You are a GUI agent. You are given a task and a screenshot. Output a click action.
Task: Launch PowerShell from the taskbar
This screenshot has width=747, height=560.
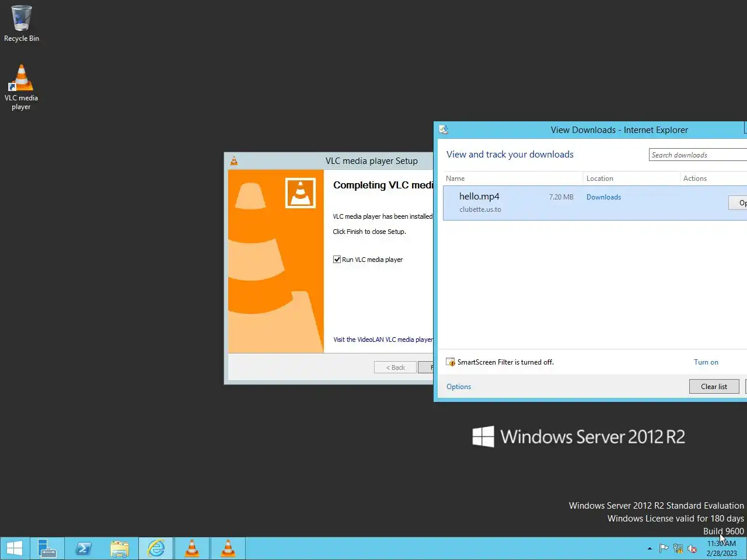tap(83, 548)
